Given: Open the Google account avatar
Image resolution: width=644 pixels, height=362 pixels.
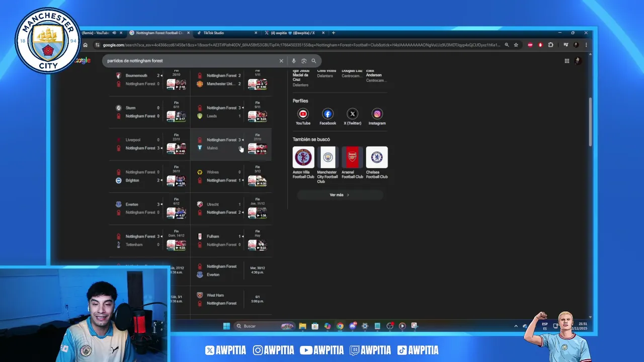Looking at the screenshot, I should pos(578,61).
